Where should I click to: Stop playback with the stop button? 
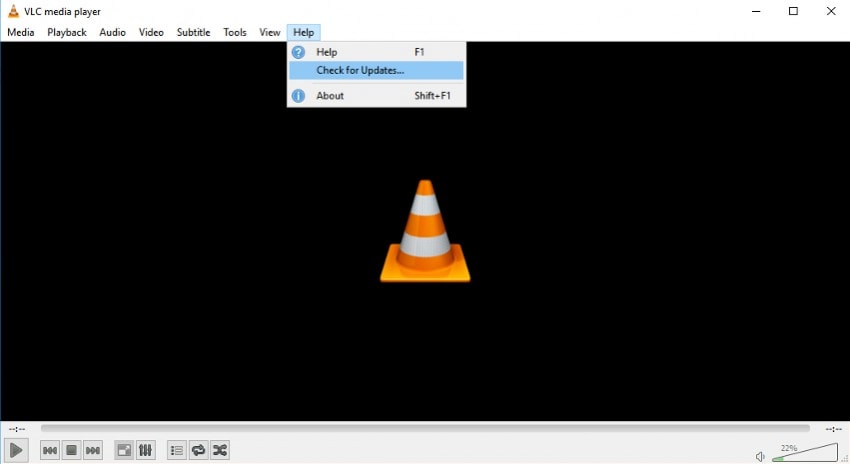(x=72, y=450)
